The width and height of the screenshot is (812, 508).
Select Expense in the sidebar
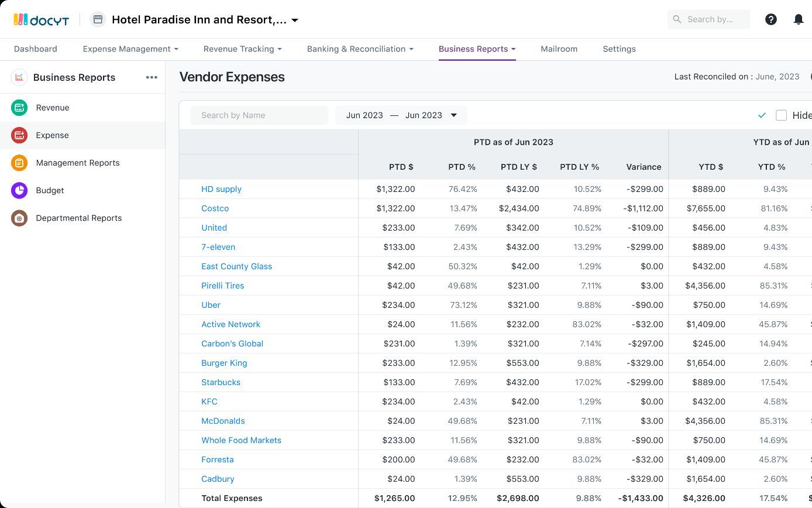52,135
